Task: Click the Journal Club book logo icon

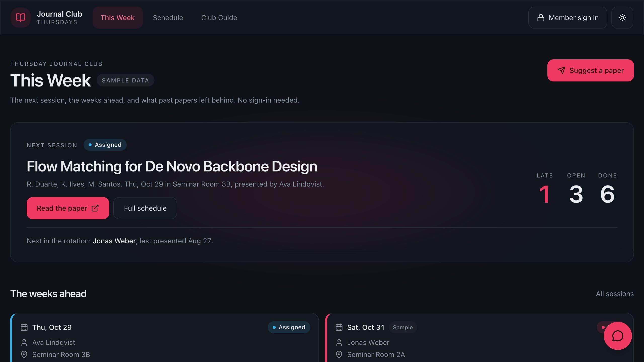Action: click(x=21, y=18)
